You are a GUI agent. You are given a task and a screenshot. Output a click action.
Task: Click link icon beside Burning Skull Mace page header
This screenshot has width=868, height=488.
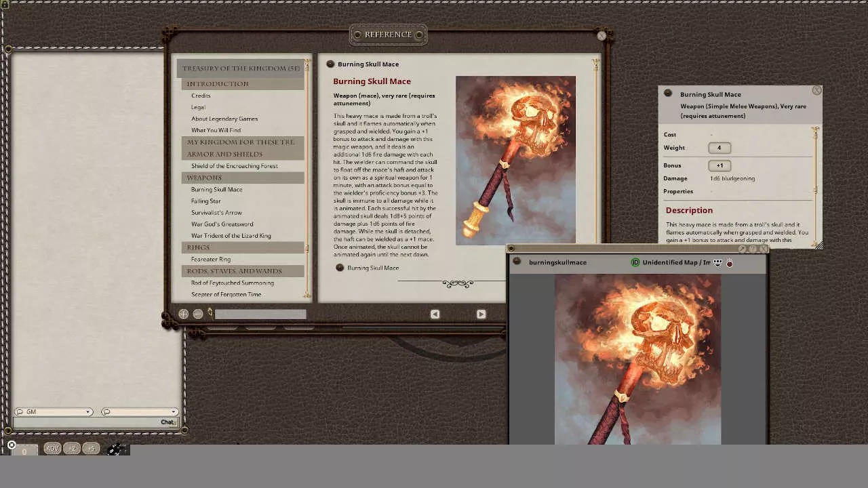click(330, 64)
